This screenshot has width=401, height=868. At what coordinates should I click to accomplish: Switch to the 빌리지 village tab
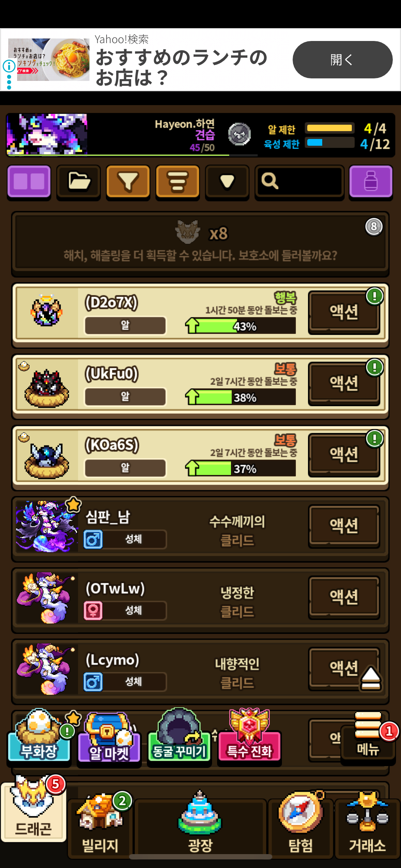(100, 827)
